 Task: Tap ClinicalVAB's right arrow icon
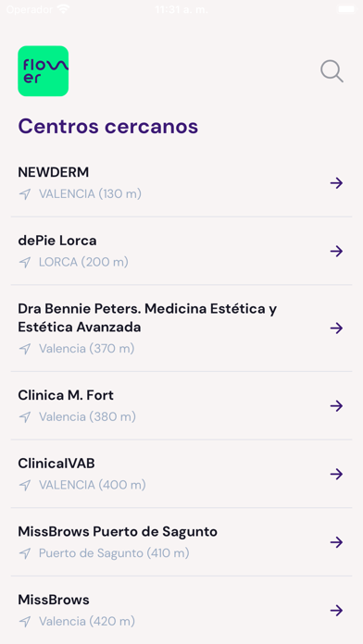click(336, 475)
